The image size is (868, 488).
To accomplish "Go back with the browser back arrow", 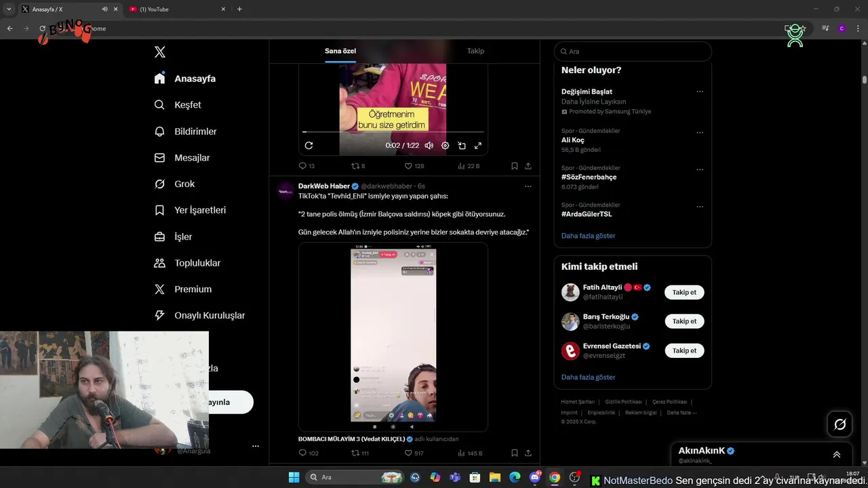I will (x=9, y=28).
